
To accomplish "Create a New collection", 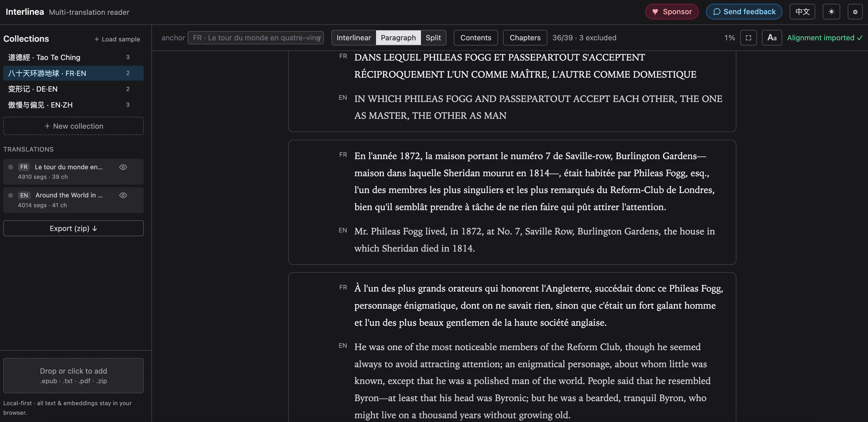I will click(x=73, y=126).
